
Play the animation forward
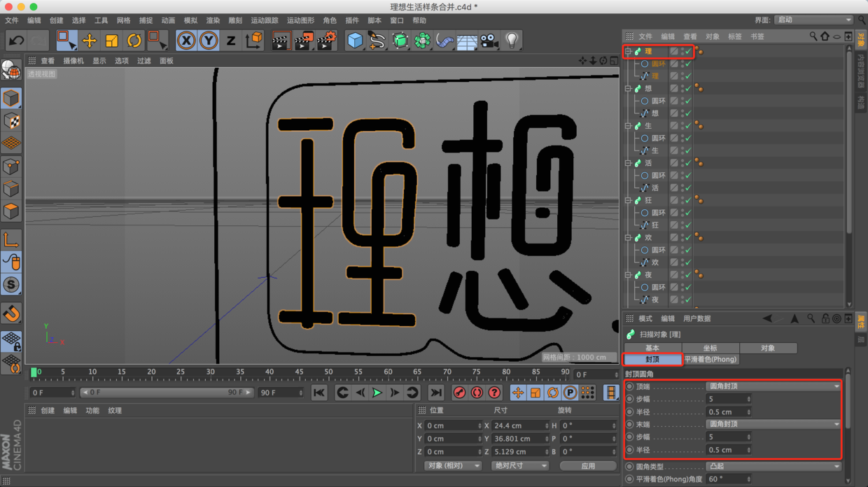click(x=377, y=393)
